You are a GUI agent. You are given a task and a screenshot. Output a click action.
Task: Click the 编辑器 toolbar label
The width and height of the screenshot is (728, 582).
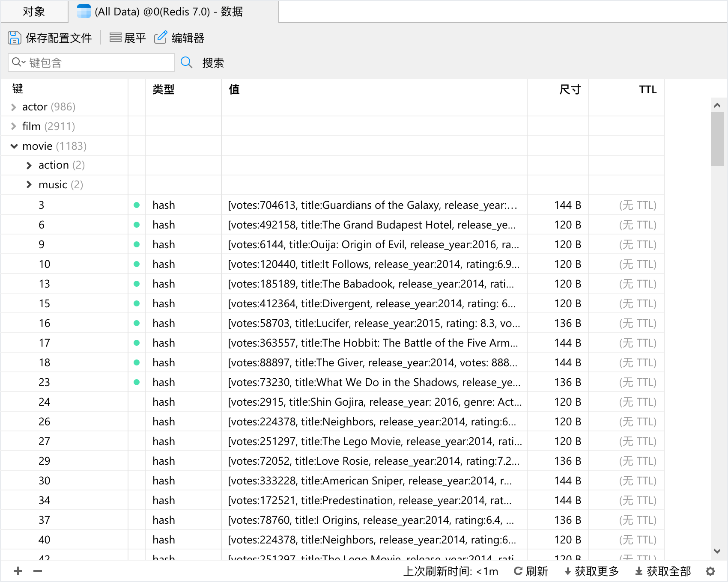point(188,38)
